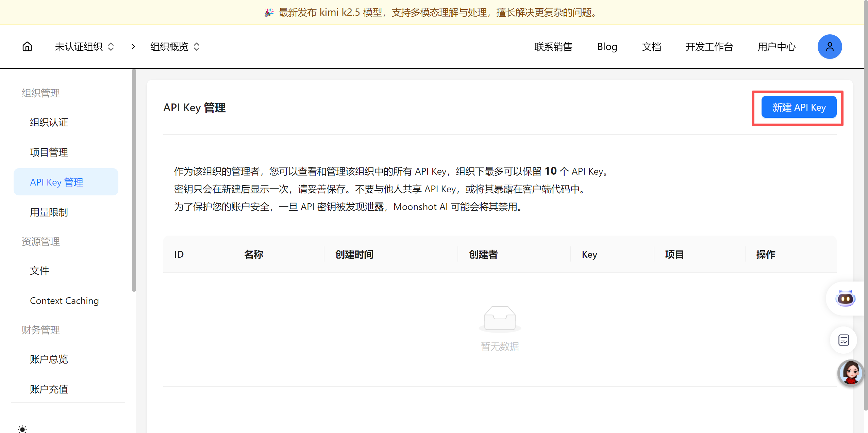Go to 账户总览 in the sidebar
Image resolution: width=868 pixels, height=433 pixels.
(49, 359)
